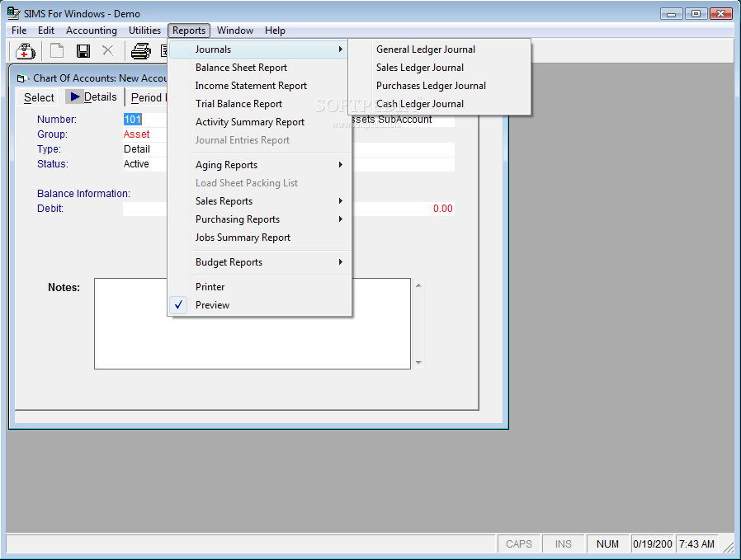Click the printer toolbar icon
The height and width of the screenshot is (560, 741).
click(x=141, y=51)
